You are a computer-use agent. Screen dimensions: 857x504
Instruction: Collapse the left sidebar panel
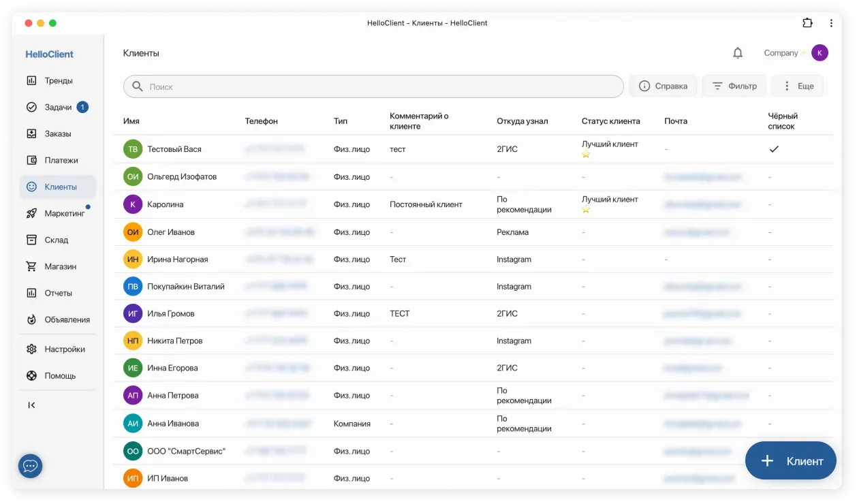[x=31, y=405]
